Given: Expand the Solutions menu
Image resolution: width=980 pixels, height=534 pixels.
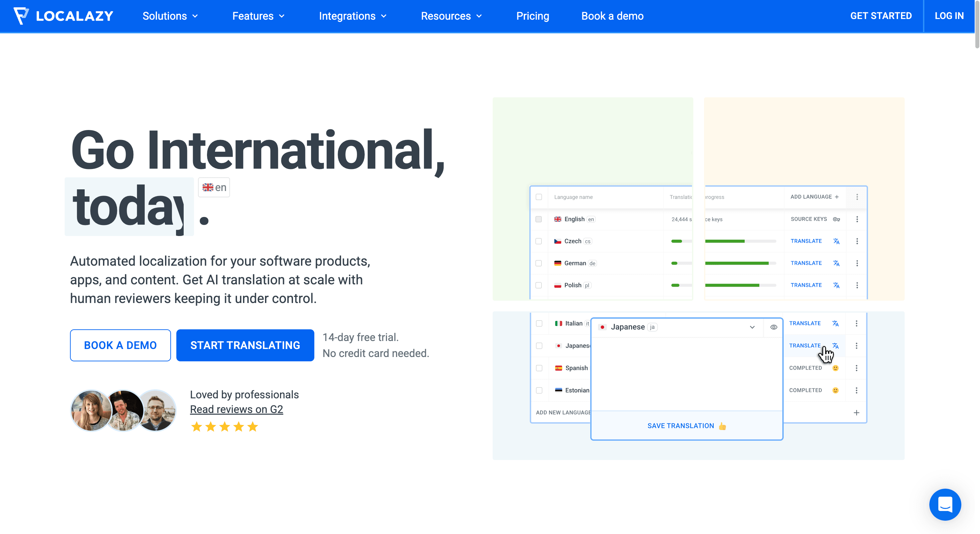Looking at the screenshot, I should pyautogui.click(x=170, y=16).
